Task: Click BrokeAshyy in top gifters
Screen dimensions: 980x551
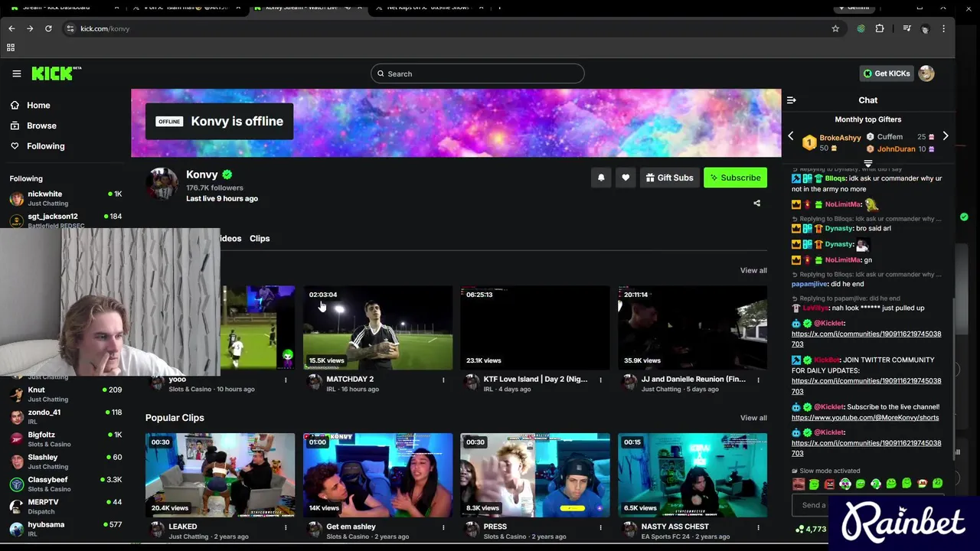Action: coord(840,138)
